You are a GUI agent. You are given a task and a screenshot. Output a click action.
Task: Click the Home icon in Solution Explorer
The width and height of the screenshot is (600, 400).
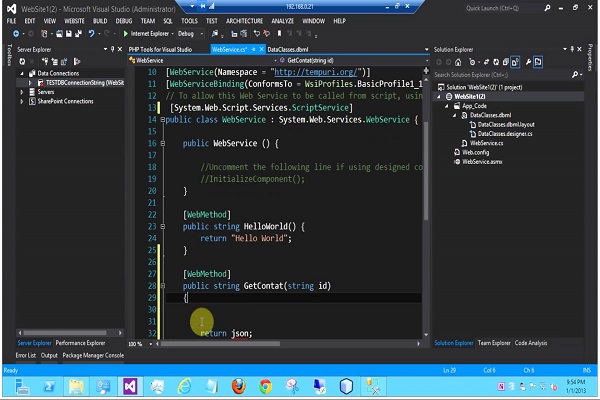pos(458,62)
